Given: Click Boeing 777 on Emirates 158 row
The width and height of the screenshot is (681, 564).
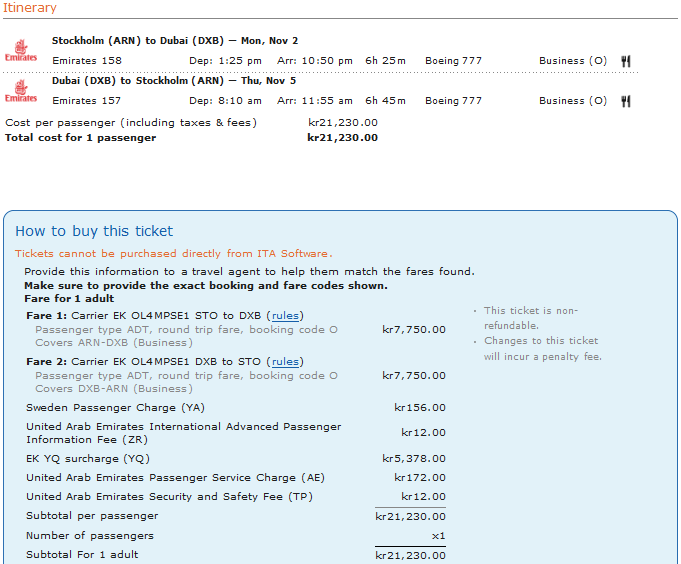Looking at the screenshot, I should pyautogui.click(x=453, y=61).
